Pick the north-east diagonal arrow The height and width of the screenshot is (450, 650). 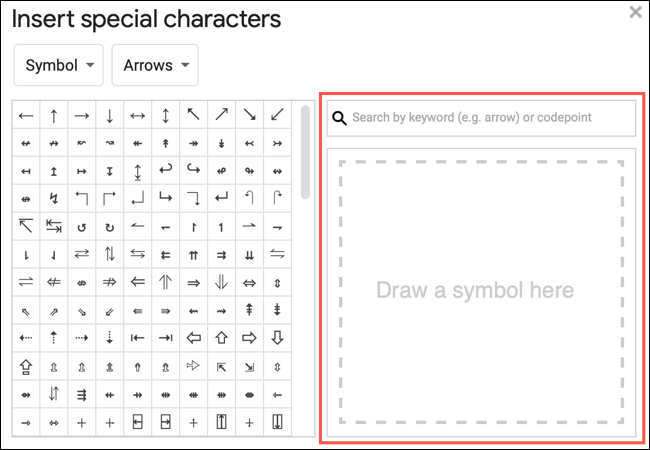tap(222, 116)
